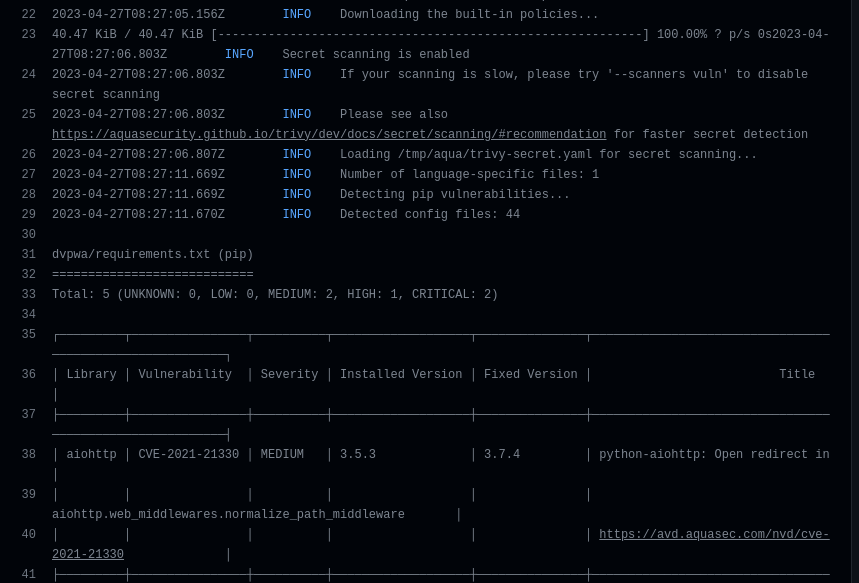
Task: Click the text 'Downloading the built-in policies...'
Action: click(469, 14)
